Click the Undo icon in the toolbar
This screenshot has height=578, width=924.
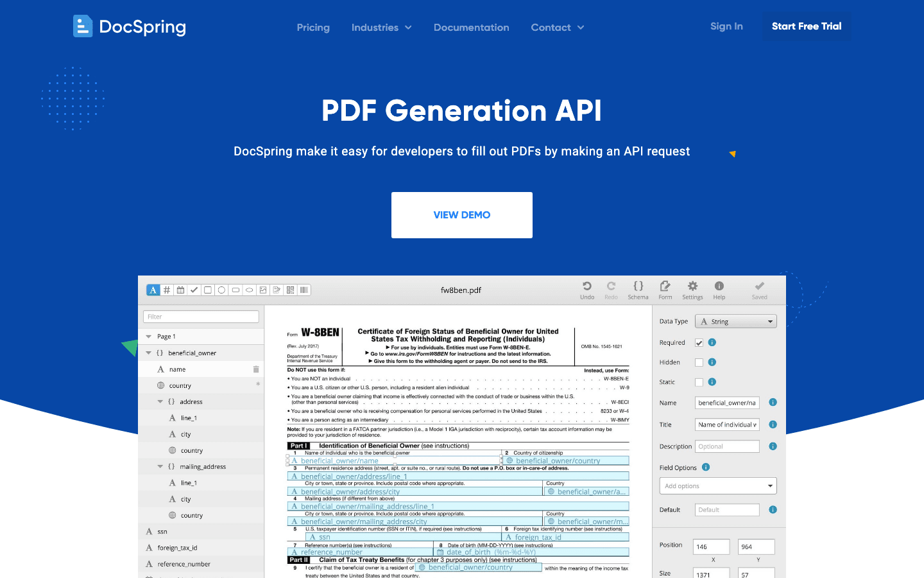pyautogui.click(x=586, y=286)
